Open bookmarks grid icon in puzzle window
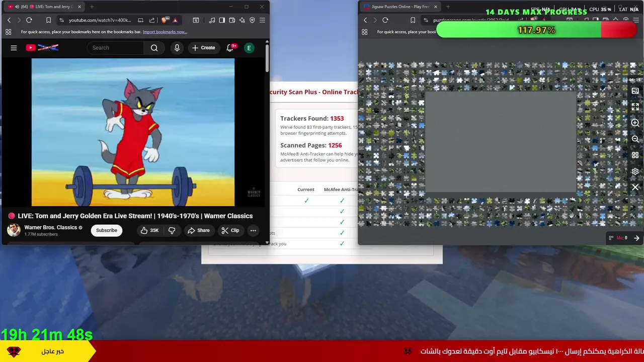 coord(364,32)
